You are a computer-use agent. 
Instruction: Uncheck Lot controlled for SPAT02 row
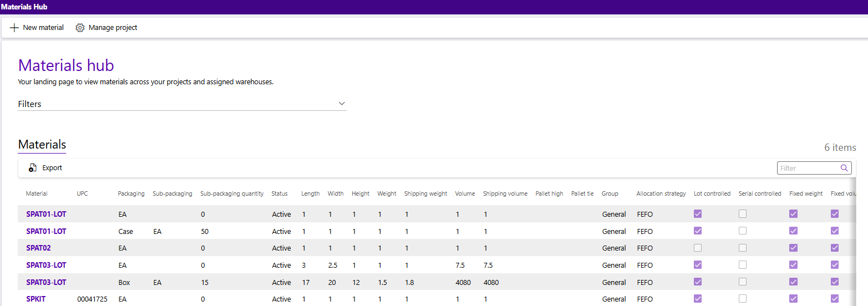tap(698, 248)
